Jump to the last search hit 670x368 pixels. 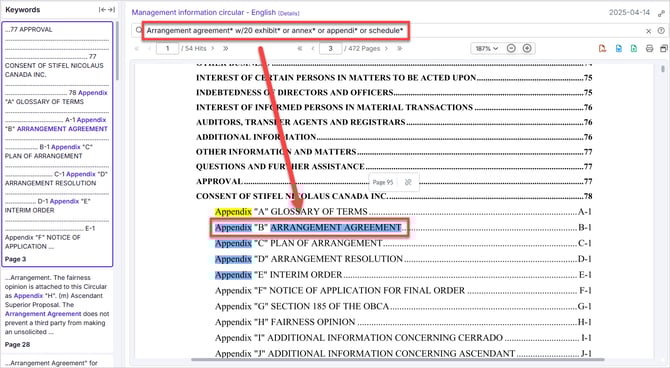[x=226, y=48]
